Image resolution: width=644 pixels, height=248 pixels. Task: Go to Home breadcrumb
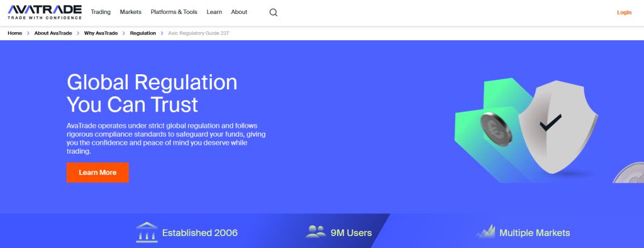(15, 33)
